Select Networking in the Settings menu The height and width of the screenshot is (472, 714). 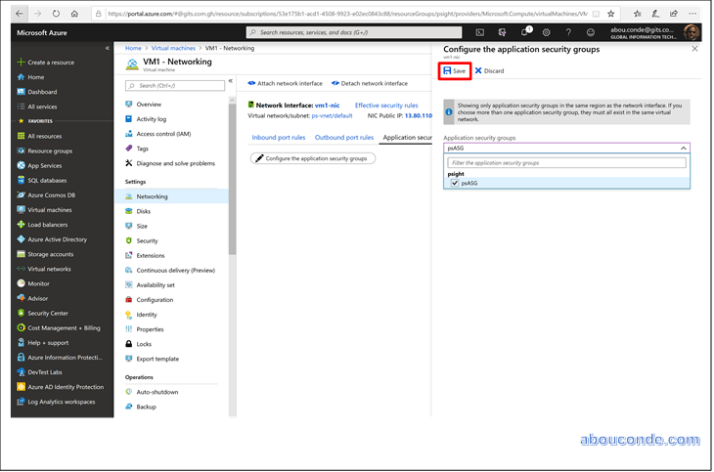pyautogui.click(x=152, y=196)
